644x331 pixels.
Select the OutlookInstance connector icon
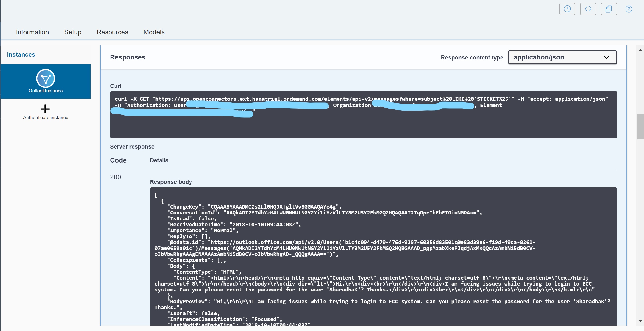(45, 78)
